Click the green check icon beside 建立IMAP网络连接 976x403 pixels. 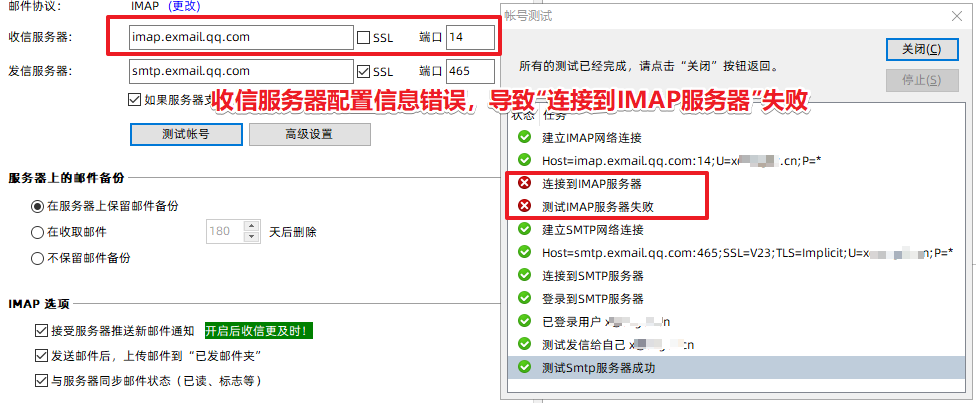coord(525,137)
